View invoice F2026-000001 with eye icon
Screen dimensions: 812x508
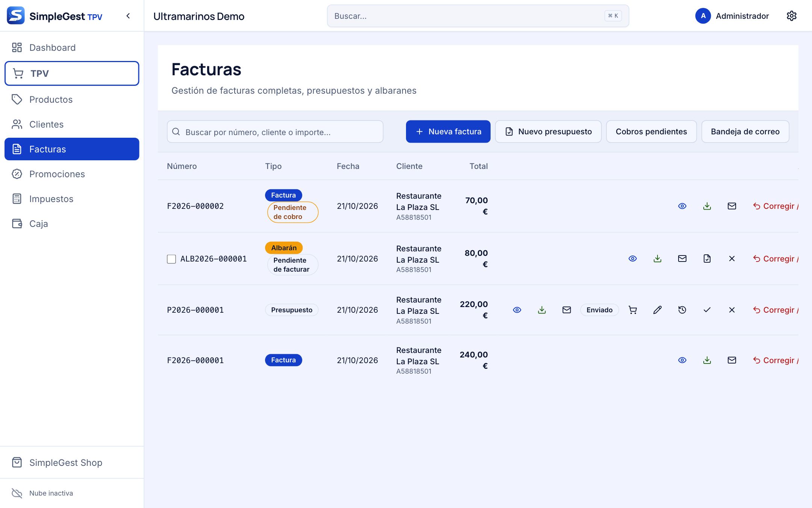click(x=682, y=360)
